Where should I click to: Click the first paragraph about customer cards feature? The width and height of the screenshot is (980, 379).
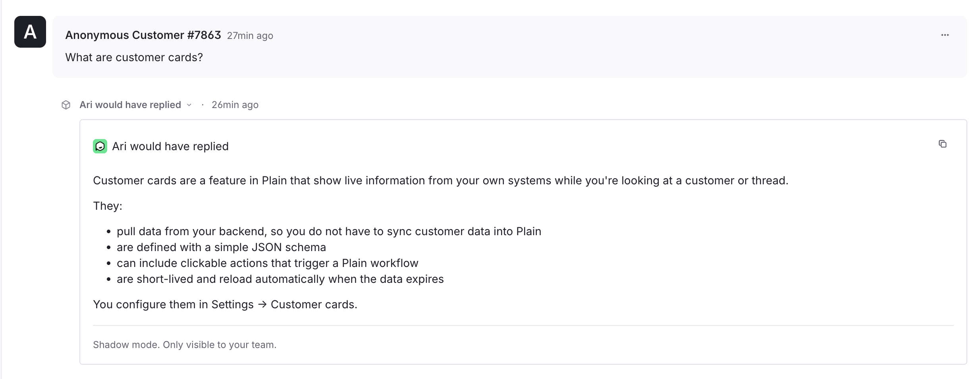pyautogui.click(x=440, y=180)
